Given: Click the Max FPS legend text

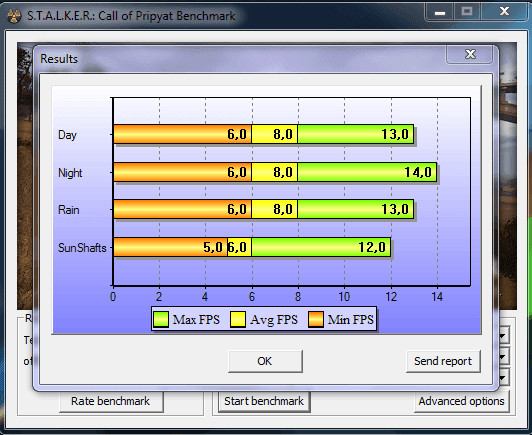Looking at the screenshot, I should (196, 320).
